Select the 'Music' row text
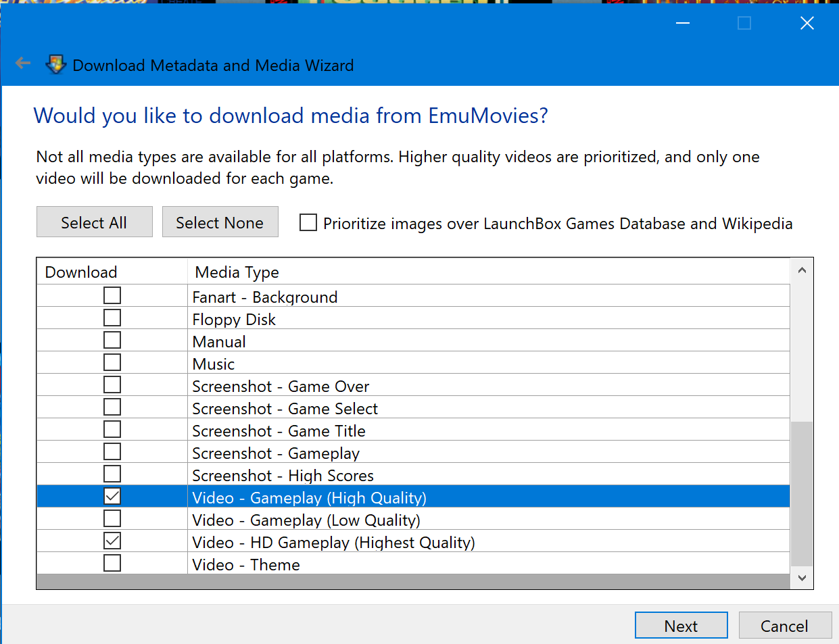 tap(214, 364)
